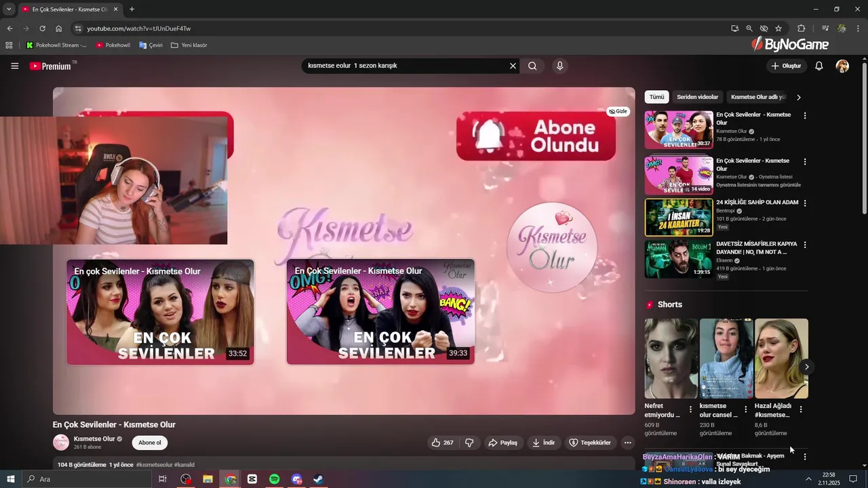
Task: Open Chrome media controls icon
Action: pyautogui.click(x=825, y=28)
